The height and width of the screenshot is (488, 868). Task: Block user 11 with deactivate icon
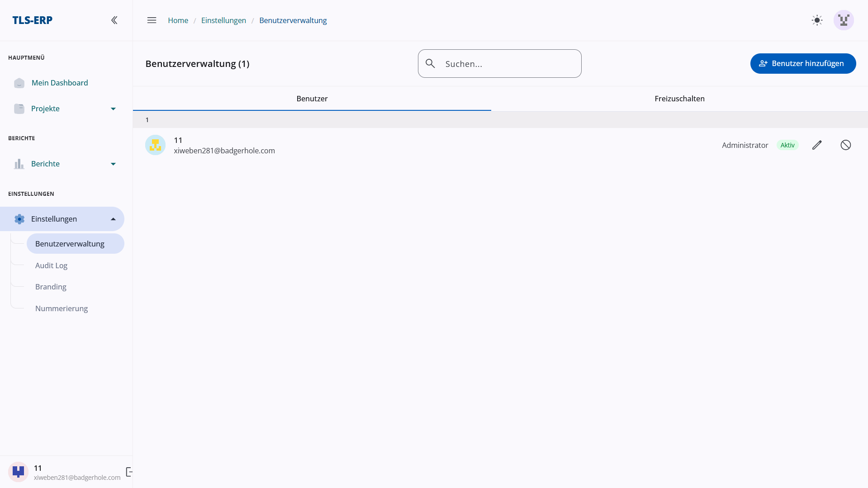(846, 145)
